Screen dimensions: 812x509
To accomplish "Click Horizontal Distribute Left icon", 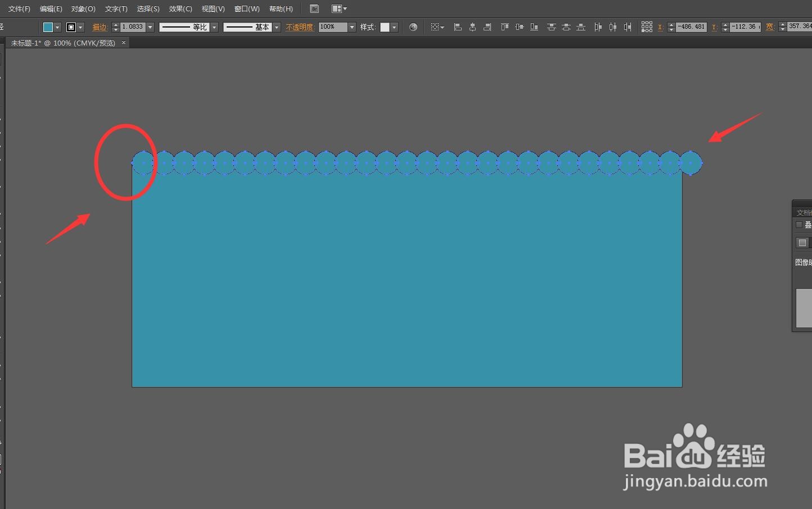I will pos(598,27).
